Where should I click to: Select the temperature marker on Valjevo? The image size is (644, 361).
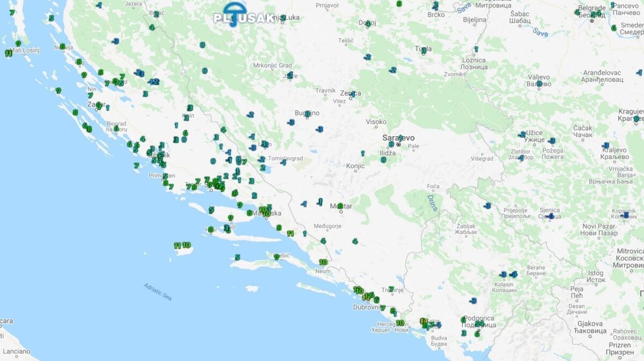539,83
